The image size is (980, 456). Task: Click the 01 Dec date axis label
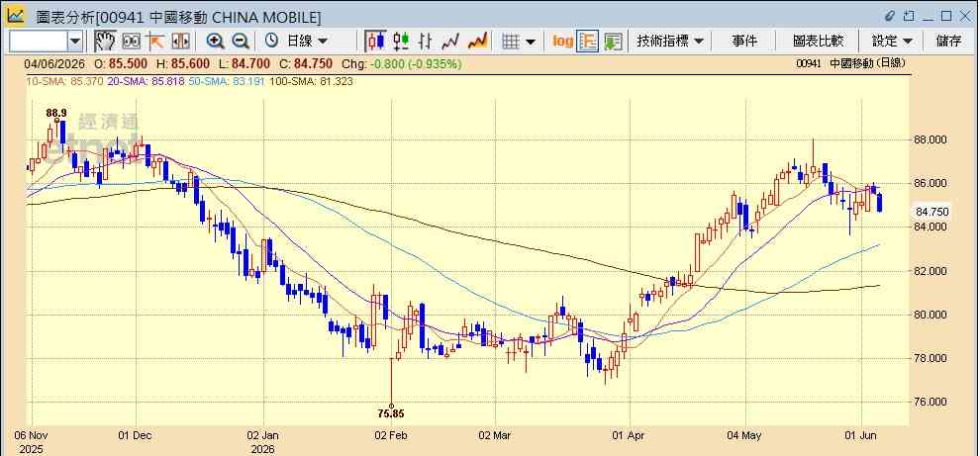137,435
